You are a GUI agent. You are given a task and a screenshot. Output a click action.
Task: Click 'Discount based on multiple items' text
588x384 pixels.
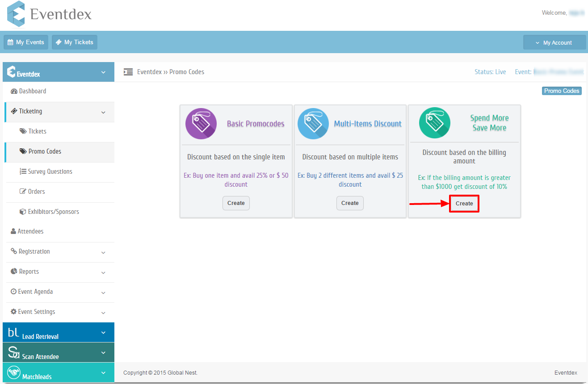350,157
